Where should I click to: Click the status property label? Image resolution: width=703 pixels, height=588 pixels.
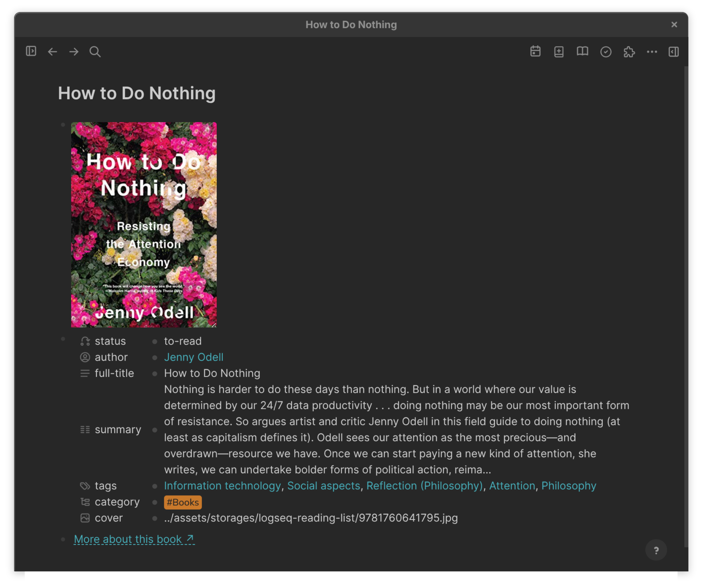coord(110,341)
